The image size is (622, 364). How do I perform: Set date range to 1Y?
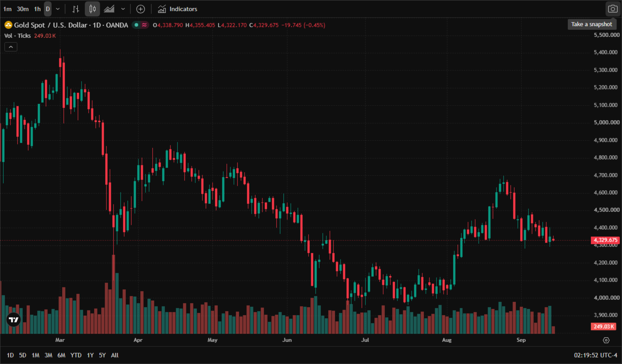[90, 355]
